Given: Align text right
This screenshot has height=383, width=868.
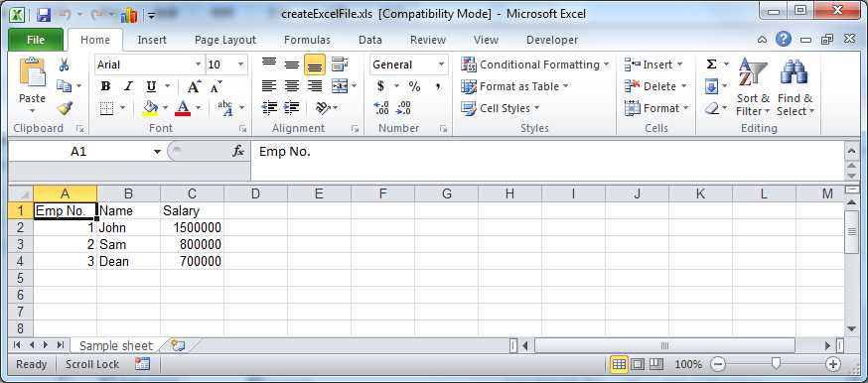Looking at the screenshot, I should [315, 86].
